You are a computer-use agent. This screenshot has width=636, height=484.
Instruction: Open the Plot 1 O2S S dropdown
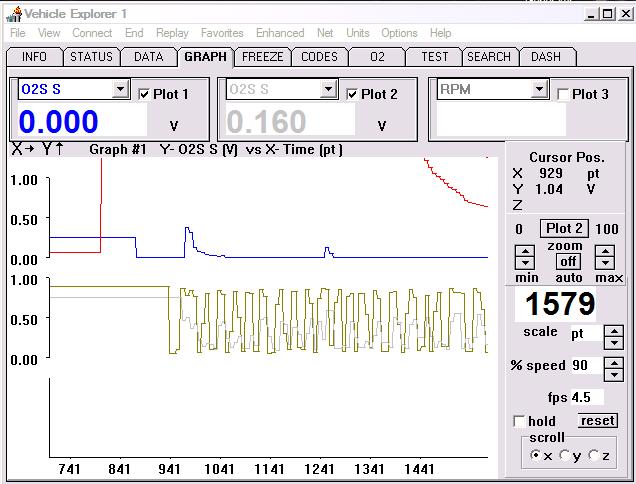tap(120, 90)
